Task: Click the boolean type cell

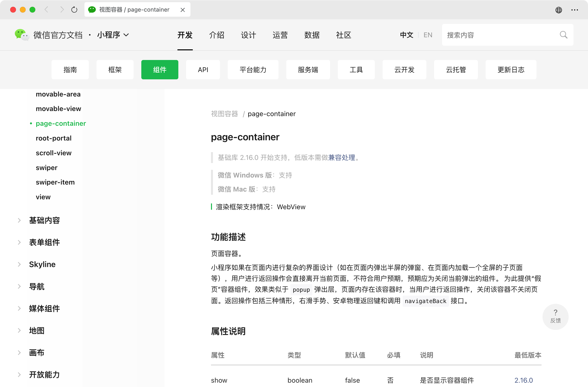Action: click(300, 380)
